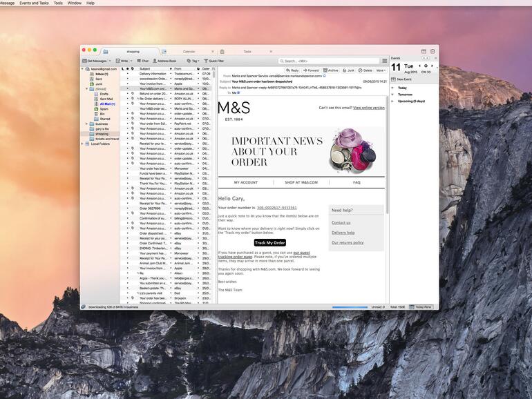The height and width of the screenshot is (399, 532).
Task: Reply to the M&S message
Action: click(292, 70)
